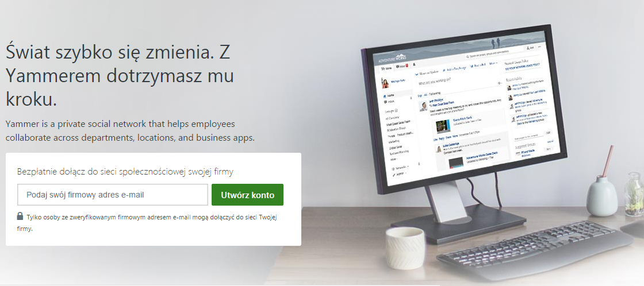Expand the Admin dropdown in the monitor sidebar
The height and width of the screenshot is (286, 644).
coord(399,174)
